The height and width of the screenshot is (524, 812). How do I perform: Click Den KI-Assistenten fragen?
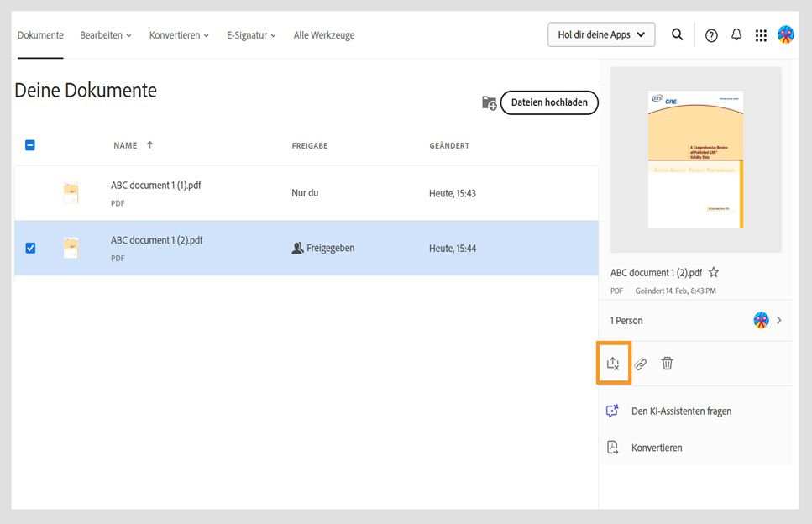click(x=681, y=411)
